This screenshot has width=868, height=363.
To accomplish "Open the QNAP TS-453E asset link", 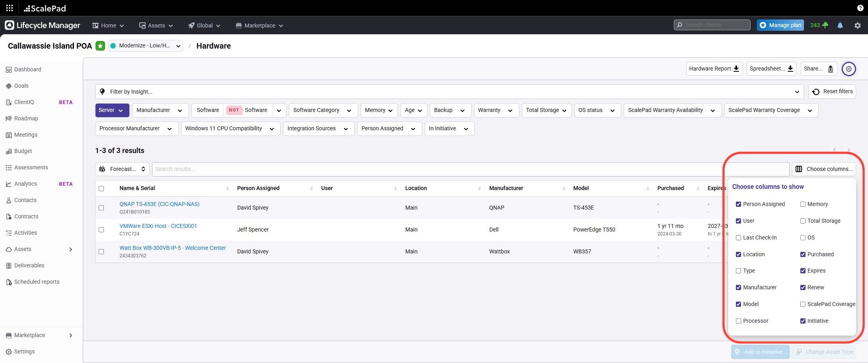I will click(159, 204).
